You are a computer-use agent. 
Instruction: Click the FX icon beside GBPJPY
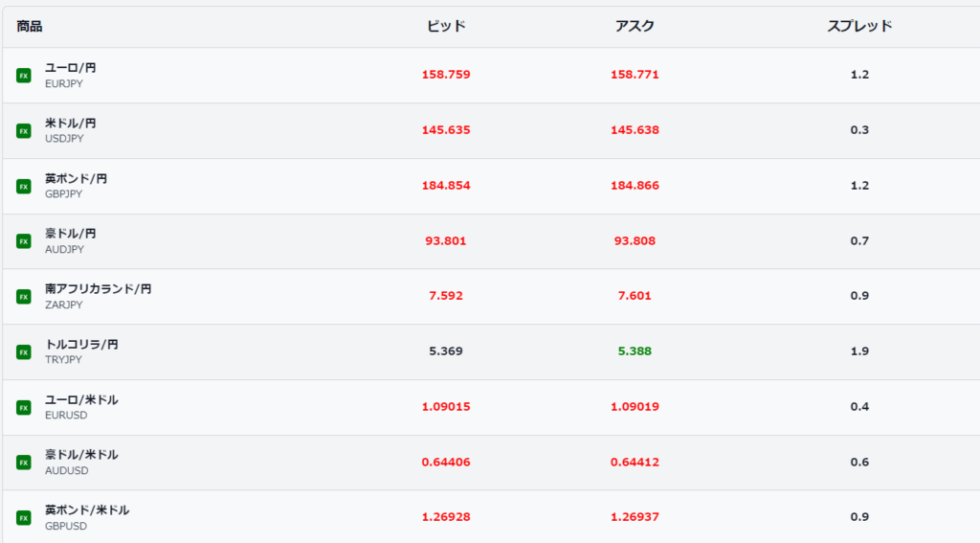pyautogui.click(x=24, y=187)
